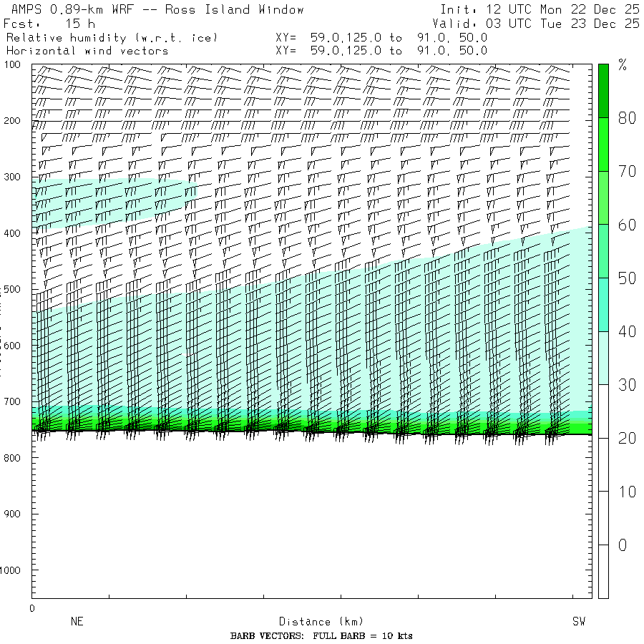Select the 'Valid: 03 UTC Tue 23 Dec 25' text
644x644 pixels.
[x=535, y=24]
